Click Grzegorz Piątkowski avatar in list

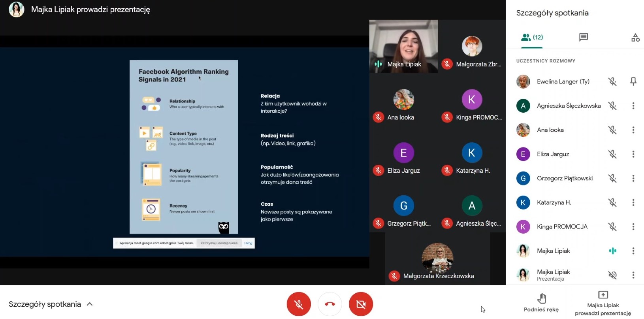point(523,178)
